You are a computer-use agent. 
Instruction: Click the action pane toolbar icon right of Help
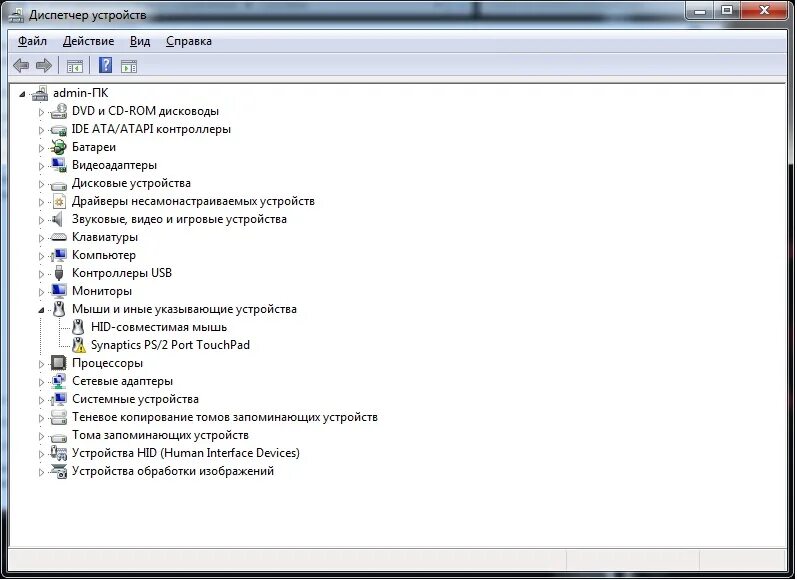click(x=129, y=66)
